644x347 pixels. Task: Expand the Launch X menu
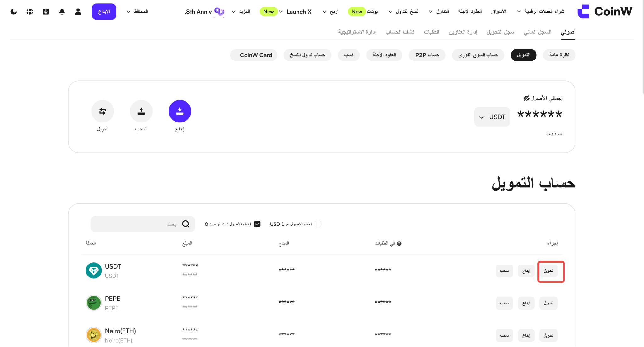[x=296, y=12]
